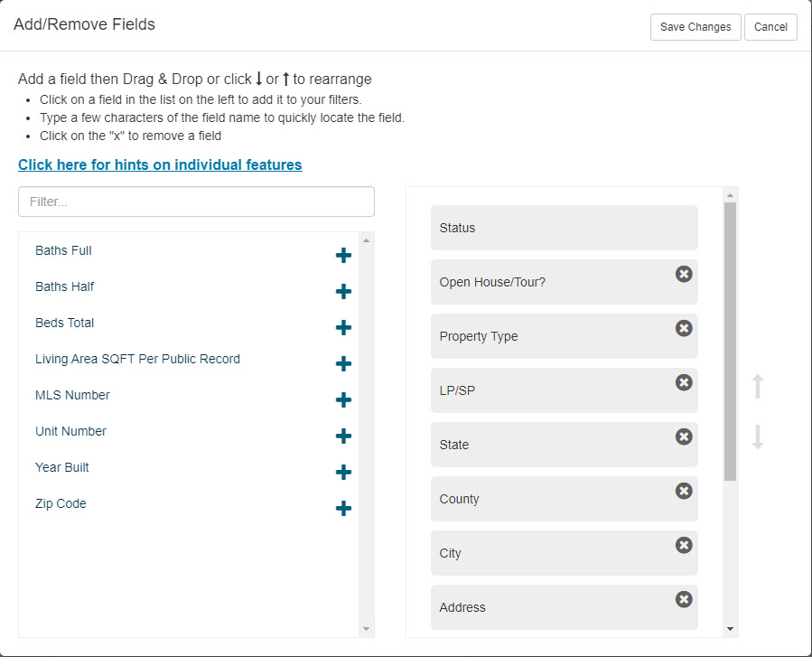812x657 pixels.
Task: Add MLS Number via its plus icon
Action: coord(343,400)
